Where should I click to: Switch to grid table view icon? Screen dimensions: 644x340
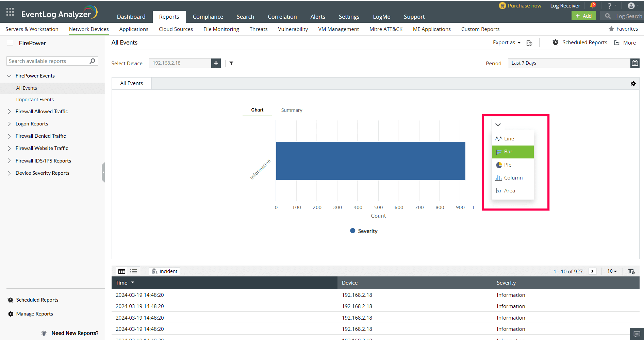(x=122, y=271)
